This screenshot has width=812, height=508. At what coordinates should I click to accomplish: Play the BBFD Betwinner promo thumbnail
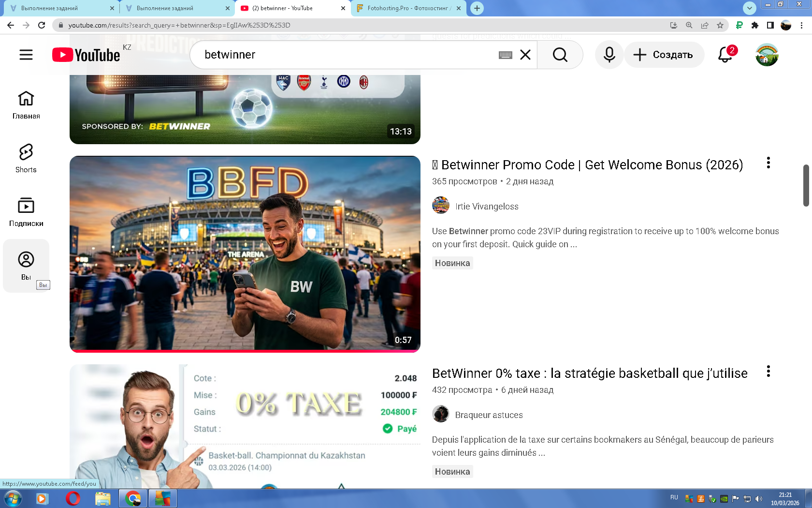(x=245, y=254)
